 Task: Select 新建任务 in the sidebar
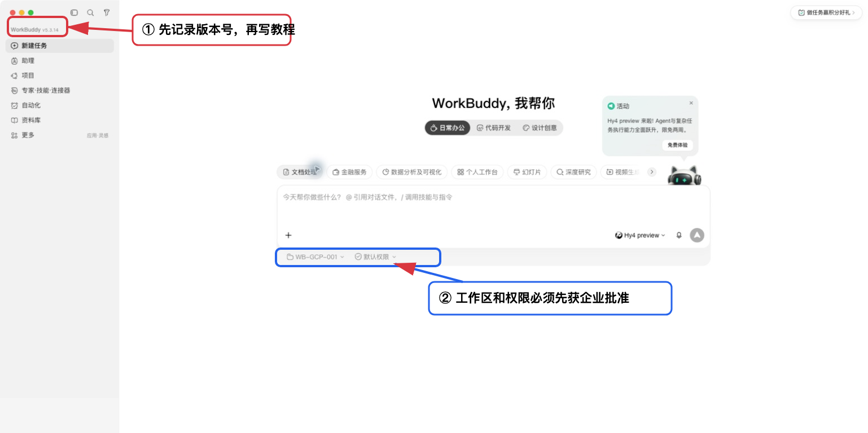coord(60,46)
